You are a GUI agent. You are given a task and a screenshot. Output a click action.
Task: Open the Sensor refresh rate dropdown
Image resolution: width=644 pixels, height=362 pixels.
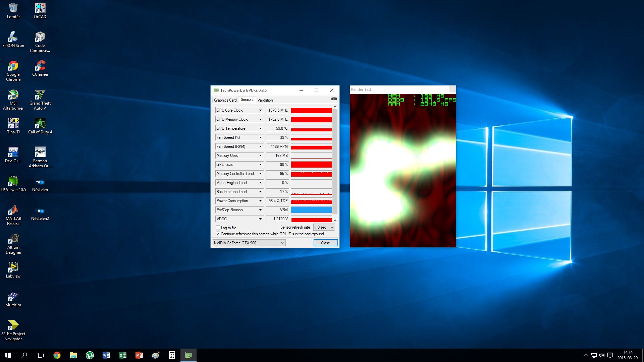click(324, 227)
